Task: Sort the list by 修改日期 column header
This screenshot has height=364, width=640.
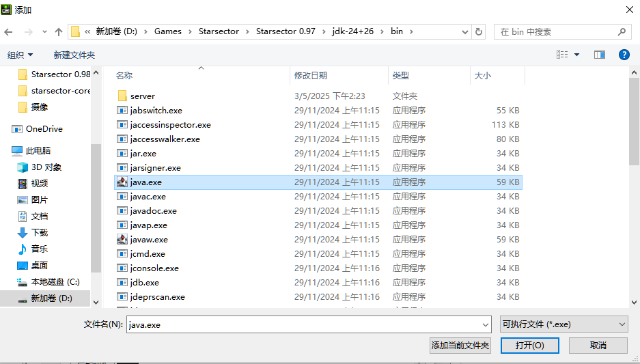Action: [311, 76]
